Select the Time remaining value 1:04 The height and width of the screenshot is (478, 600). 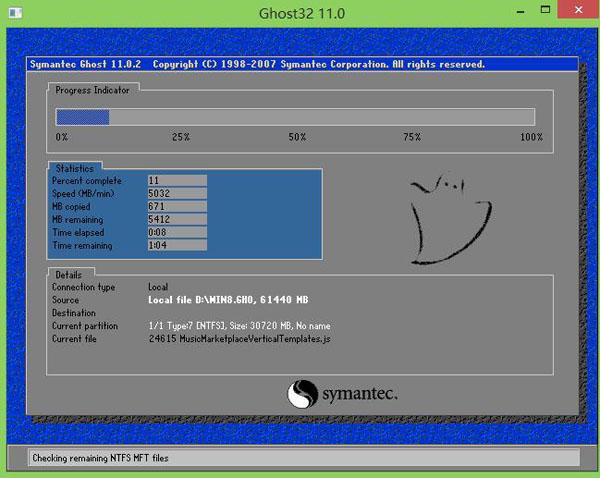(x=177, y=245)
